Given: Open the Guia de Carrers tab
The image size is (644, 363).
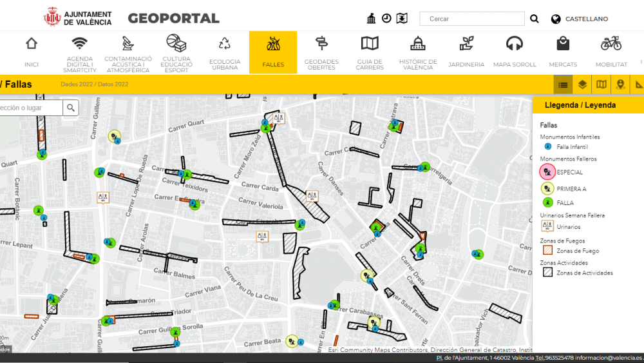Looking at the screenshot, I should coord(369,52).
